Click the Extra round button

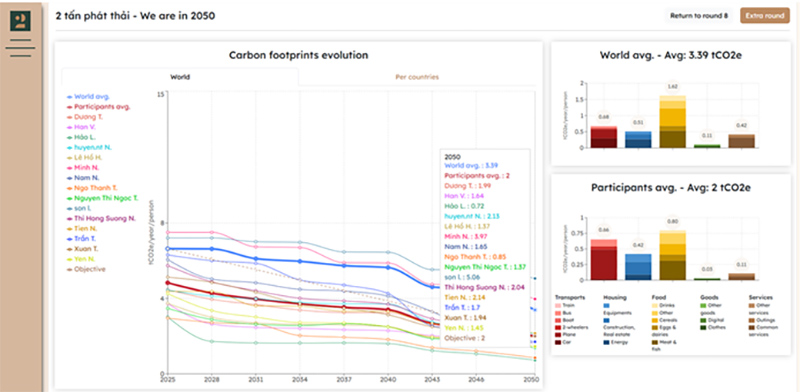[x=764, y=16]
